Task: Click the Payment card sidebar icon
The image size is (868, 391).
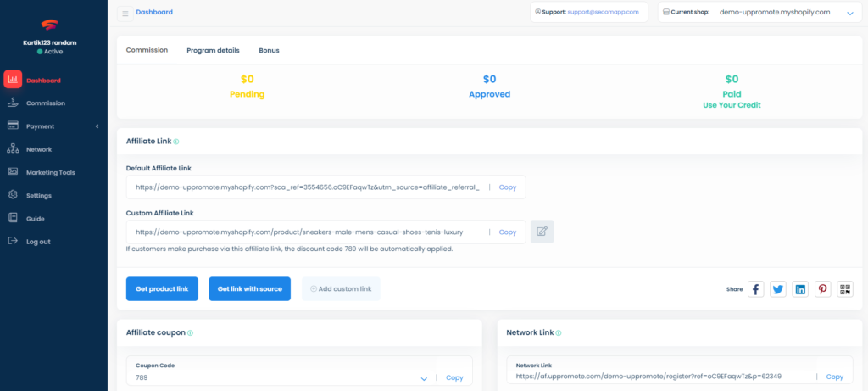Action: tap(13, 126)
